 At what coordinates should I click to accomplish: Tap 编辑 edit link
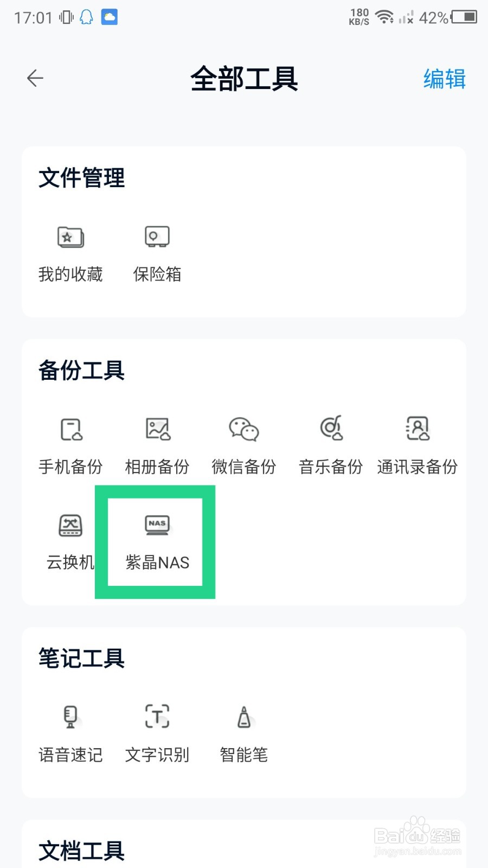tap(445, 79)
